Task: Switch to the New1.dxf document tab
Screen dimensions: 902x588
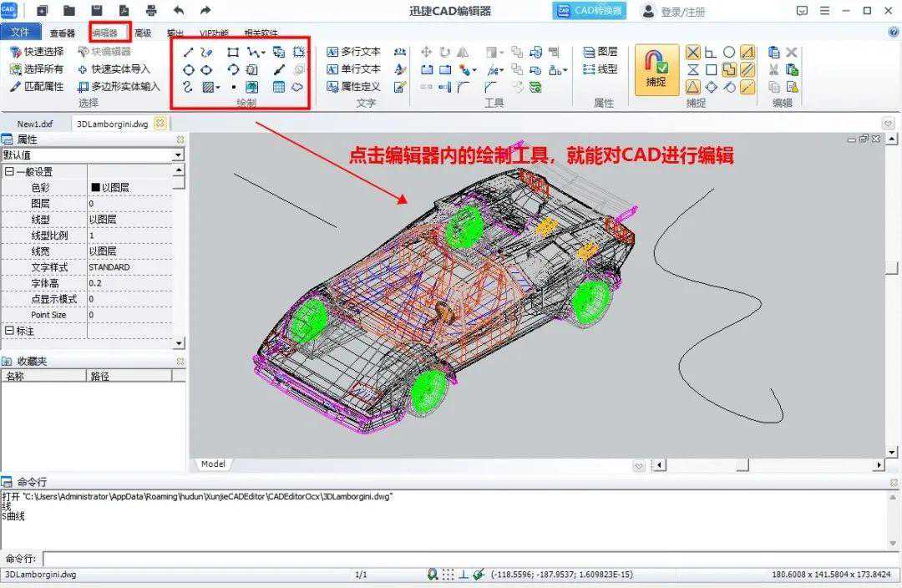Action: point(34,124)
